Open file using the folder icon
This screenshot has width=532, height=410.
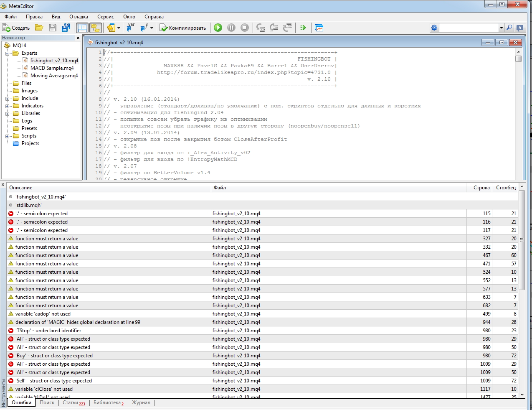click(x=39, y=28)
